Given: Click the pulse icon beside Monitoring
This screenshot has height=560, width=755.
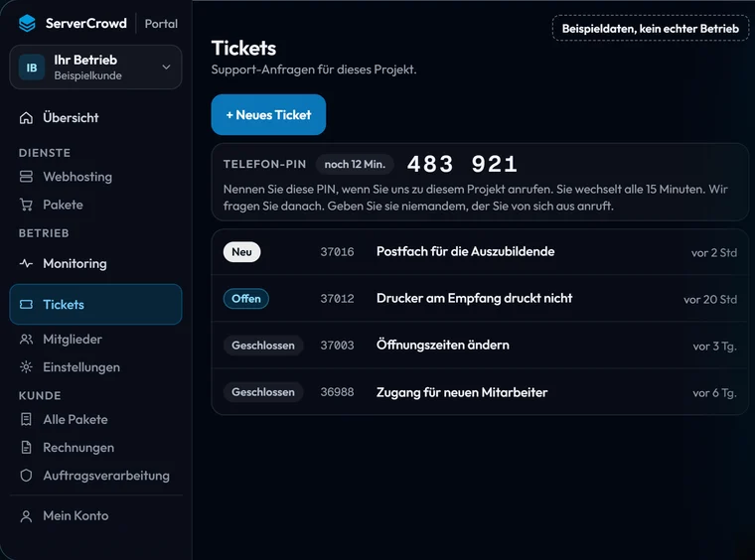Looking at the screenshot, I should click(26, 264).
